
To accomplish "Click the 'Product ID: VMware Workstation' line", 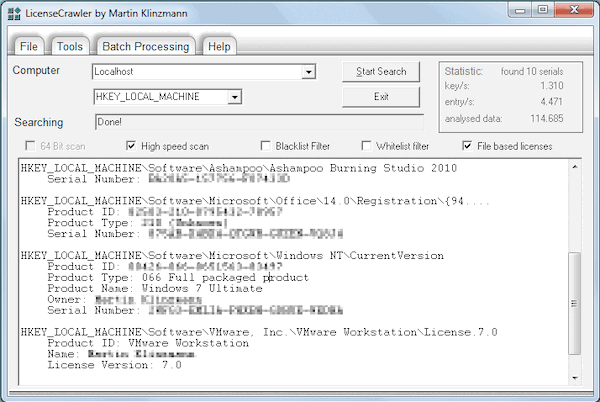I will (x=148, y=343).
